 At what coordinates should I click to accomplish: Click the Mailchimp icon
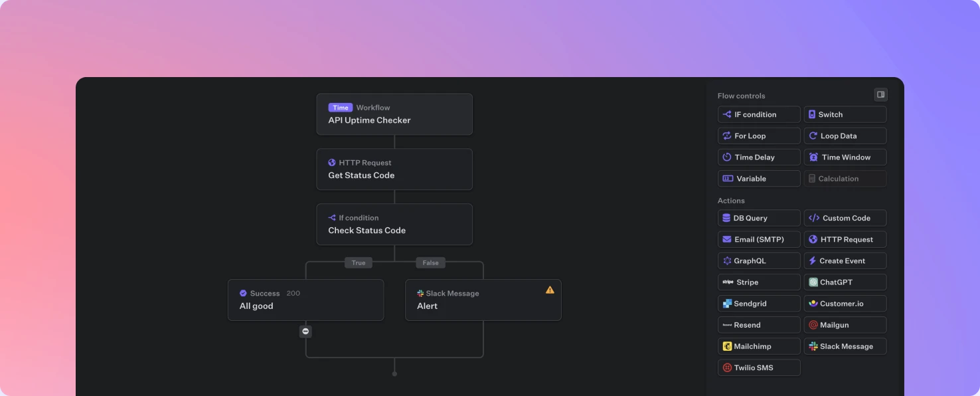point(727,346)
